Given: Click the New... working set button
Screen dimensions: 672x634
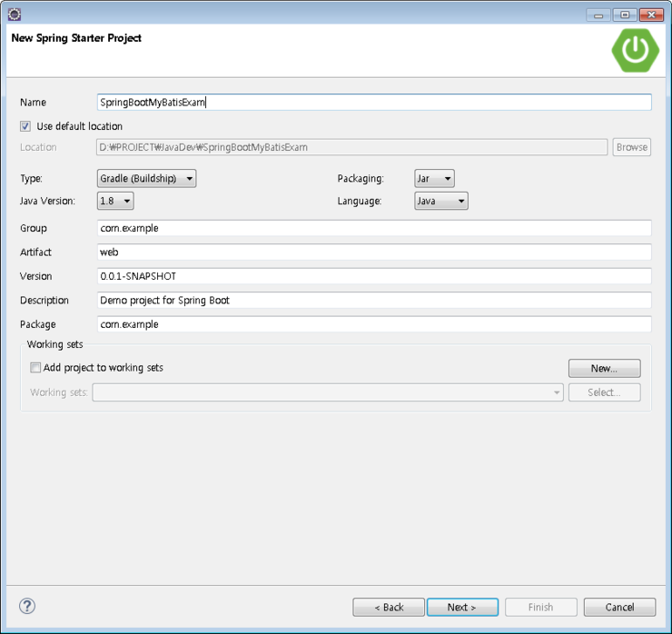Looking at the screenshot, I should [x=604, y=368].
